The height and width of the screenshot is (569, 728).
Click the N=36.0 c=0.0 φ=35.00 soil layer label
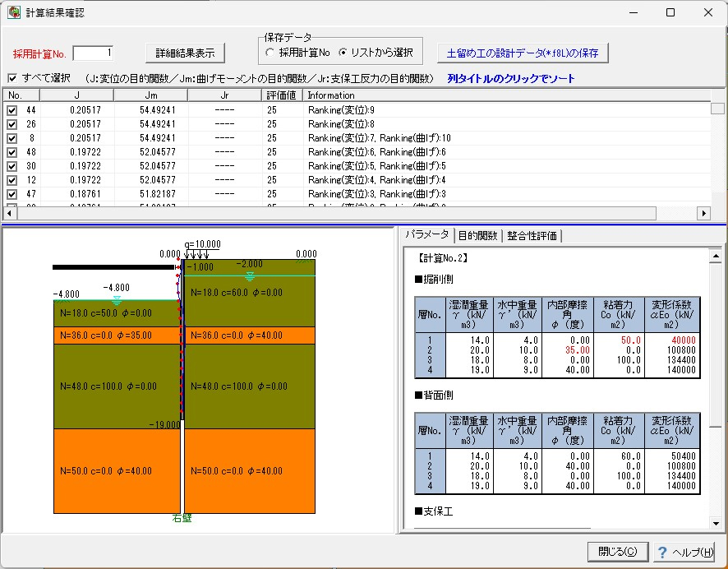(x=106, y=335)
